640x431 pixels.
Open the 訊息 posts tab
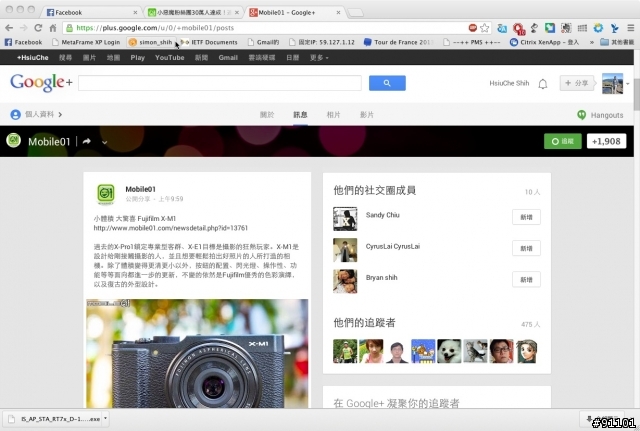click(x=300, y=115)
